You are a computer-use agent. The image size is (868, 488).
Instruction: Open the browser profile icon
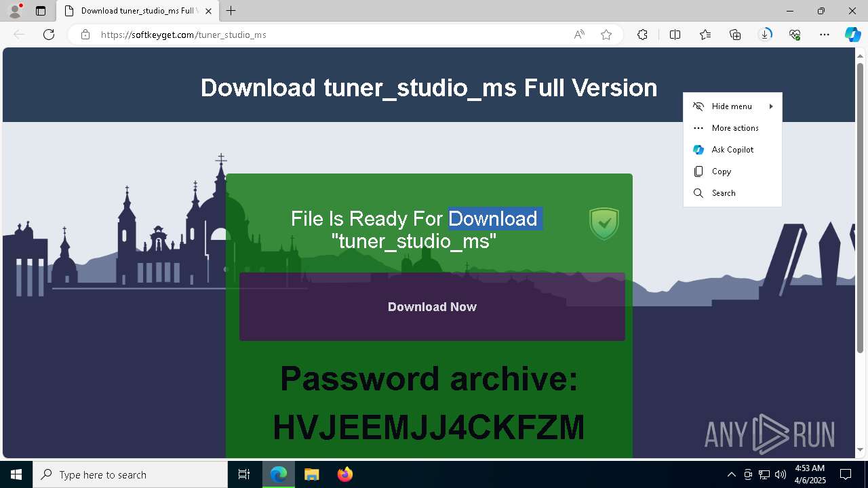pos(15,11)
